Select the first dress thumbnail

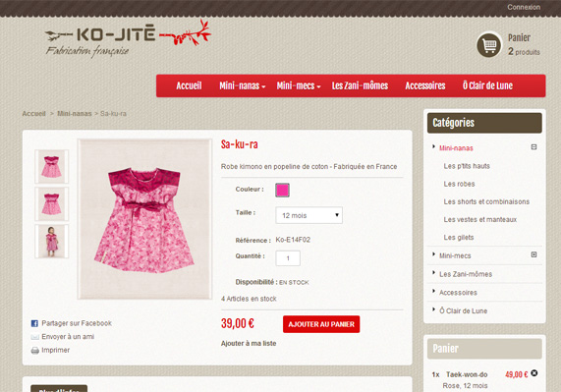click(x=52, y=167)
